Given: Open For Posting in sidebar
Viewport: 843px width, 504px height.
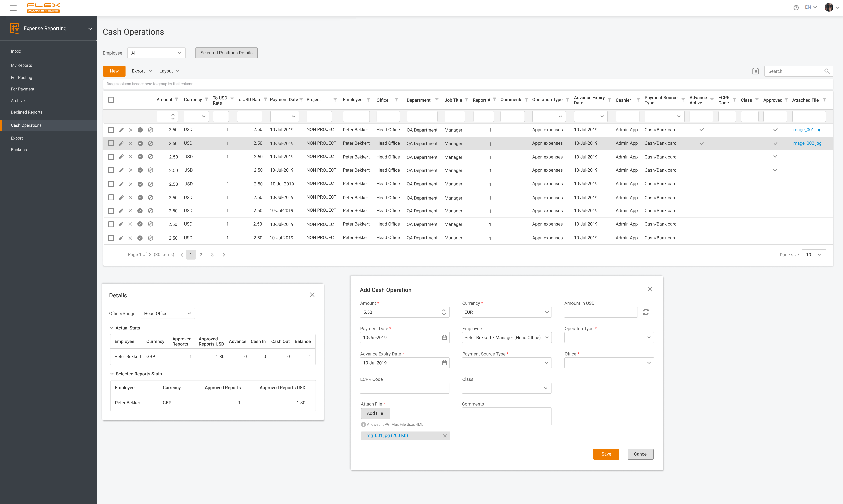Looking at the screenshot, I should click(21, 77).
